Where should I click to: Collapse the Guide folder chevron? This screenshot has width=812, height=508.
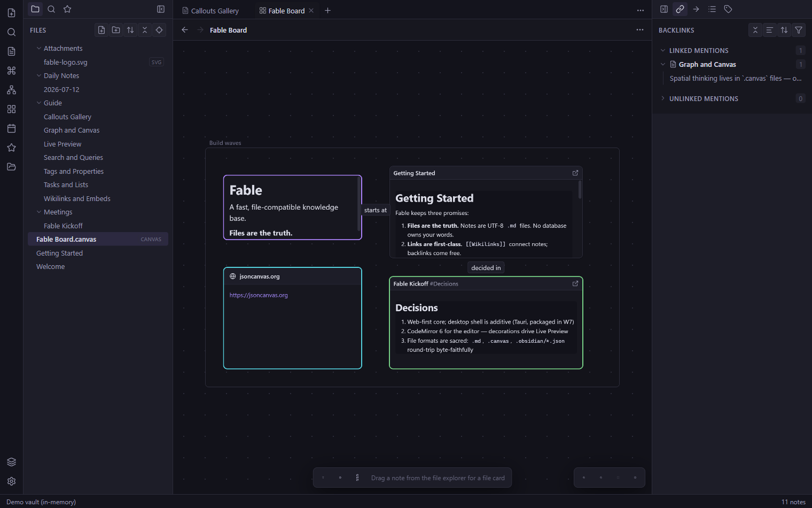(x=39, y=103)
